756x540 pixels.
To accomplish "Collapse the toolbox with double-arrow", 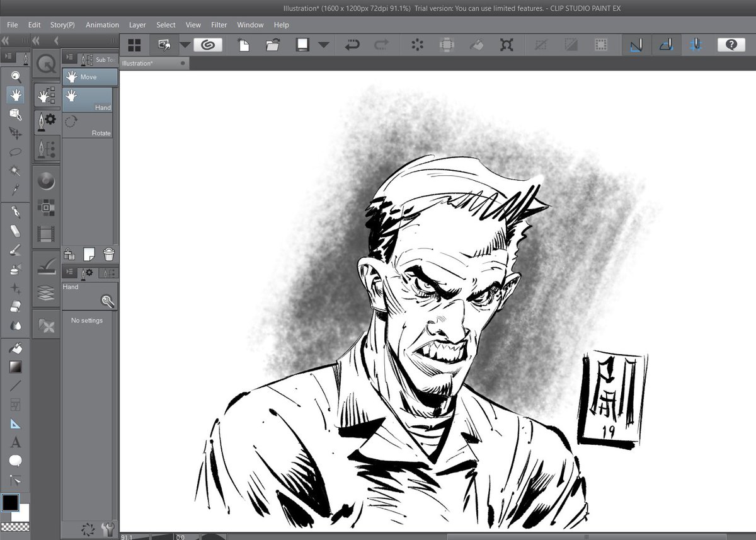I will [5, 41].
